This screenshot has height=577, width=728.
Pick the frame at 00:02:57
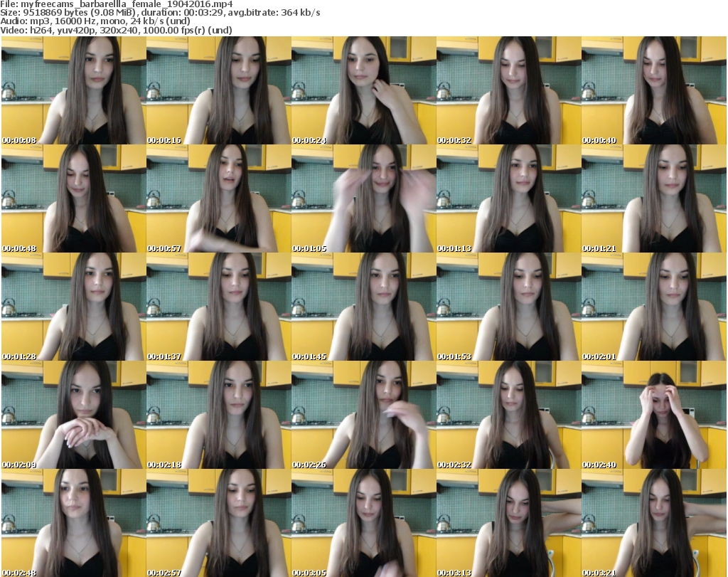pos(219,523)
